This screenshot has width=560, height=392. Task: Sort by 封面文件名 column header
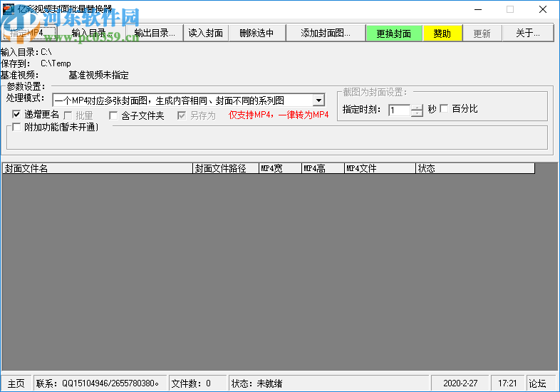click(x=98, y=168)
